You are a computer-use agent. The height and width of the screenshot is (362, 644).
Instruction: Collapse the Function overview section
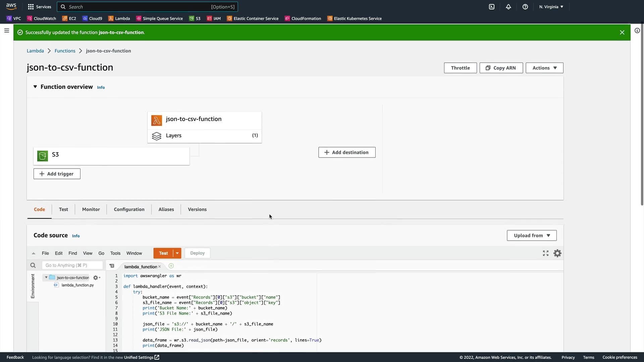[35, 87]
